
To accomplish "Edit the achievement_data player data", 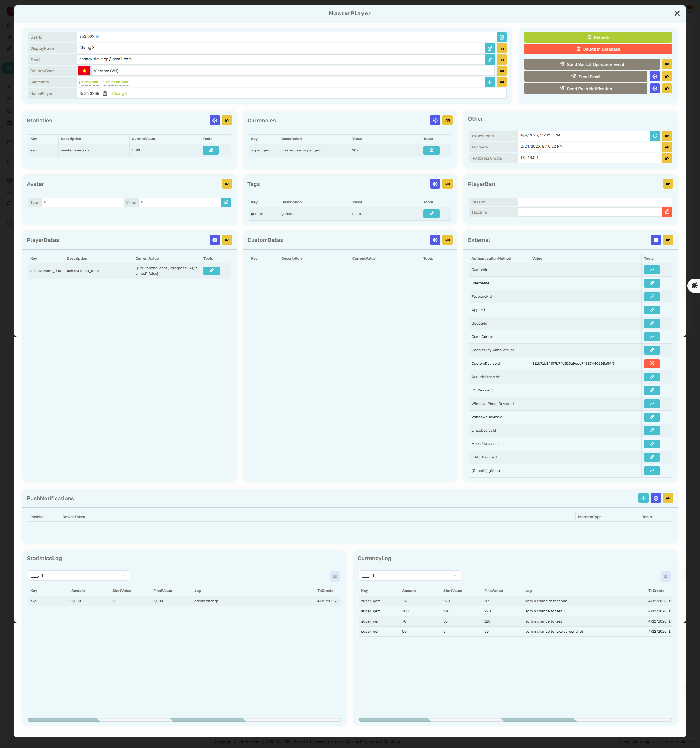I will 211,271.
